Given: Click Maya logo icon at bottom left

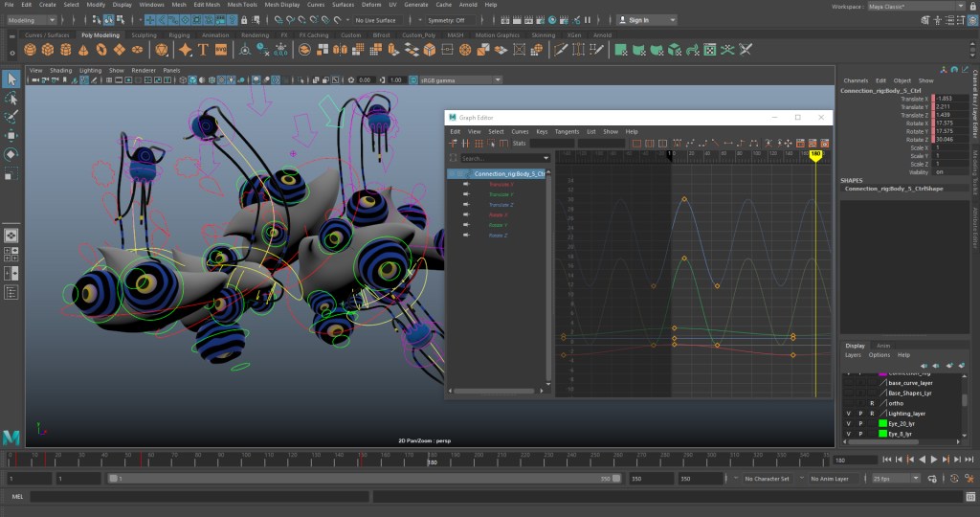Looking at the screenshot, I should tap(12, 437).
